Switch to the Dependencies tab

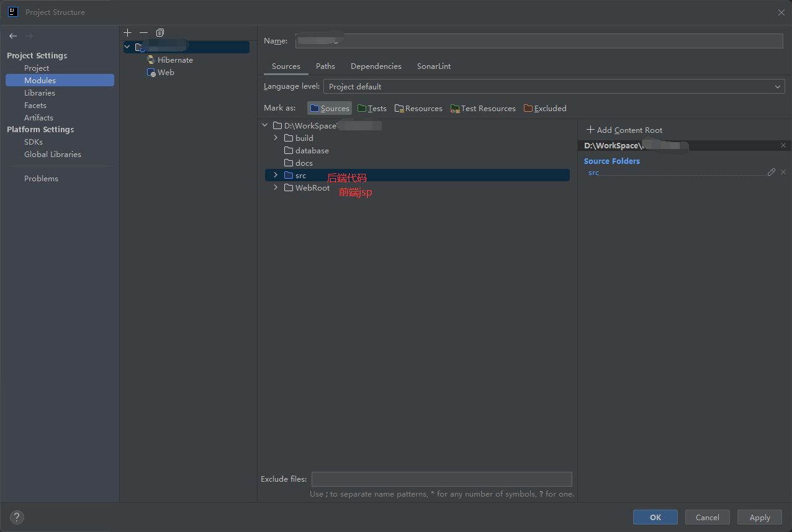(x=376, y=66)
